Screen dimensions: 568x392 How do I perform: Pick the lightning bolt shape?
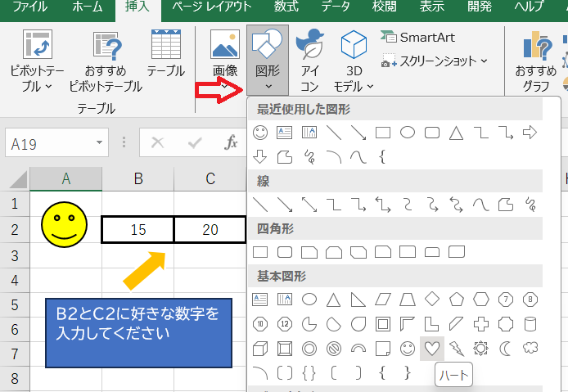tap(456, 348)
